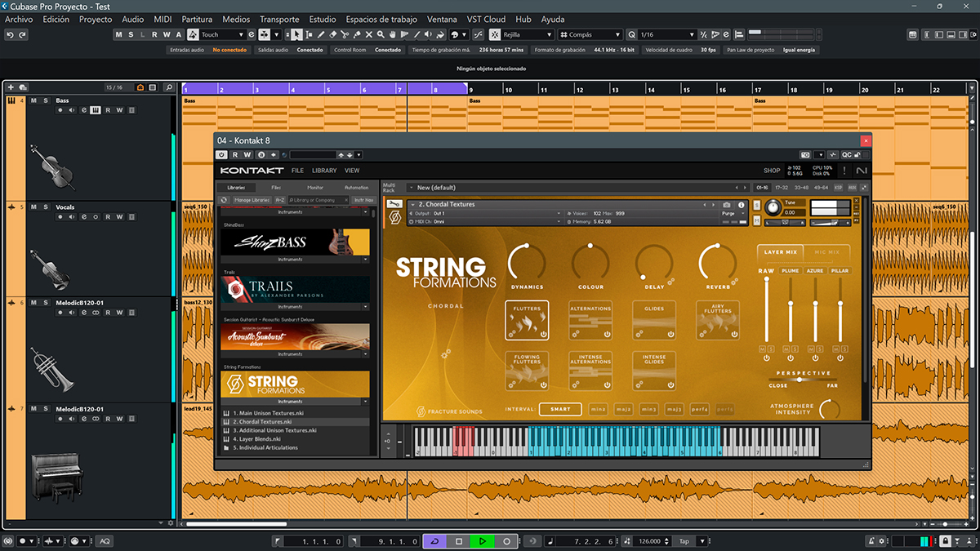
Task: Switch to Kontakt Files browser tab
Action: (x=276, y=188)
